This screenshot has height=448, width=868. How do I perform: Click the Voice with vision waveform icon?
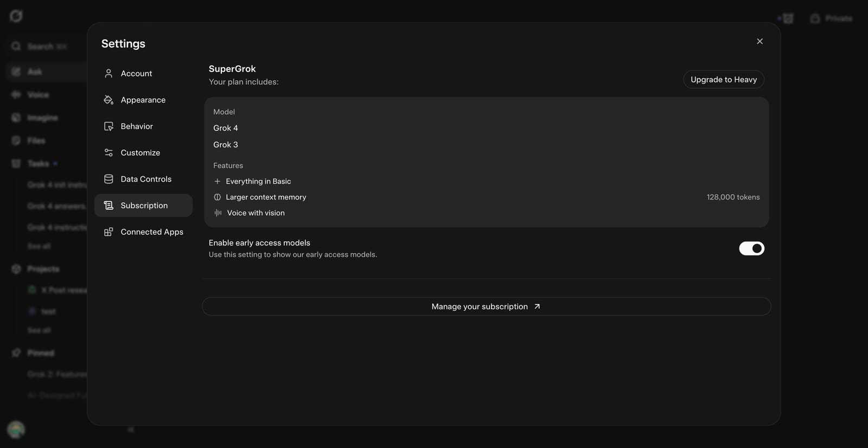[x=218, y=213]
